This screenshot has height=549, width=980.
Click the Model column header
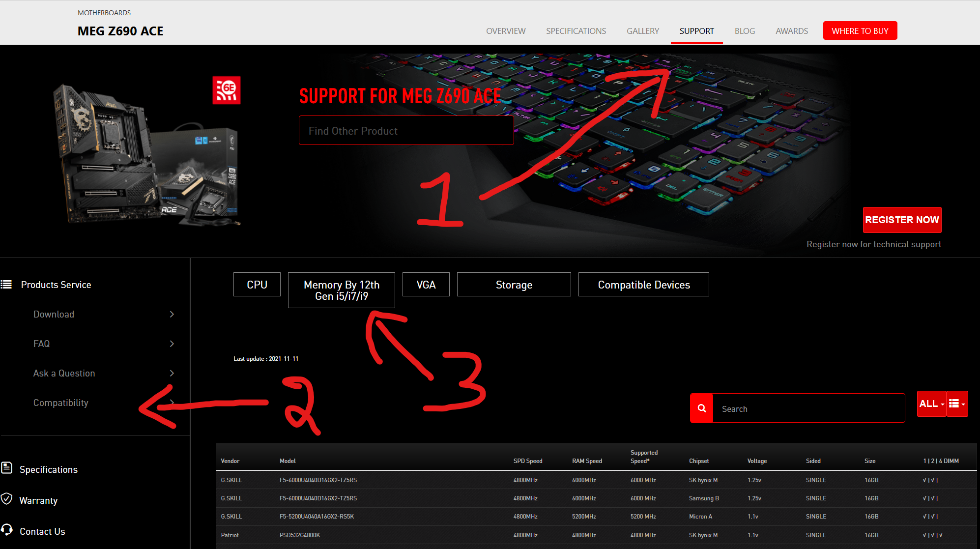point(288,461)
